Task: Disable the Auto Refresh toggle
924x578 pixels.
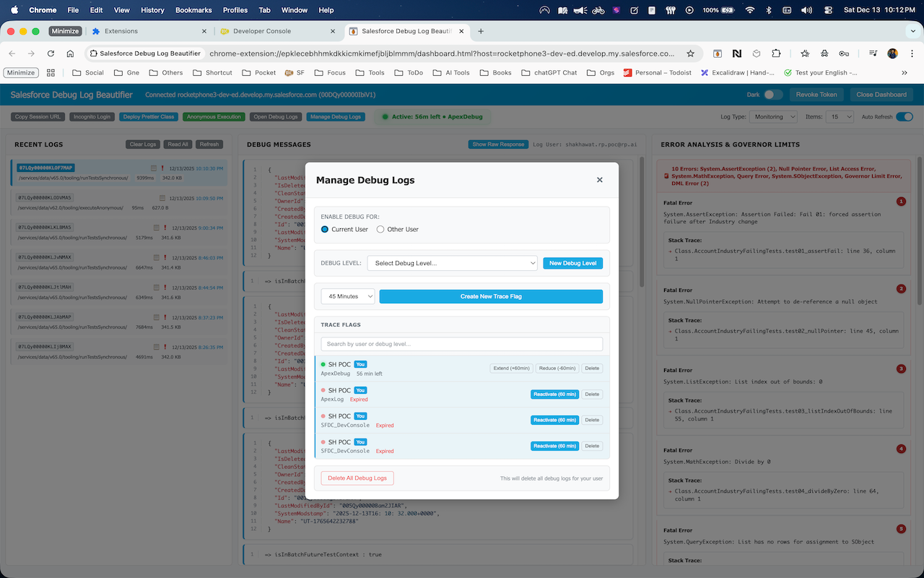Action: 905,116
